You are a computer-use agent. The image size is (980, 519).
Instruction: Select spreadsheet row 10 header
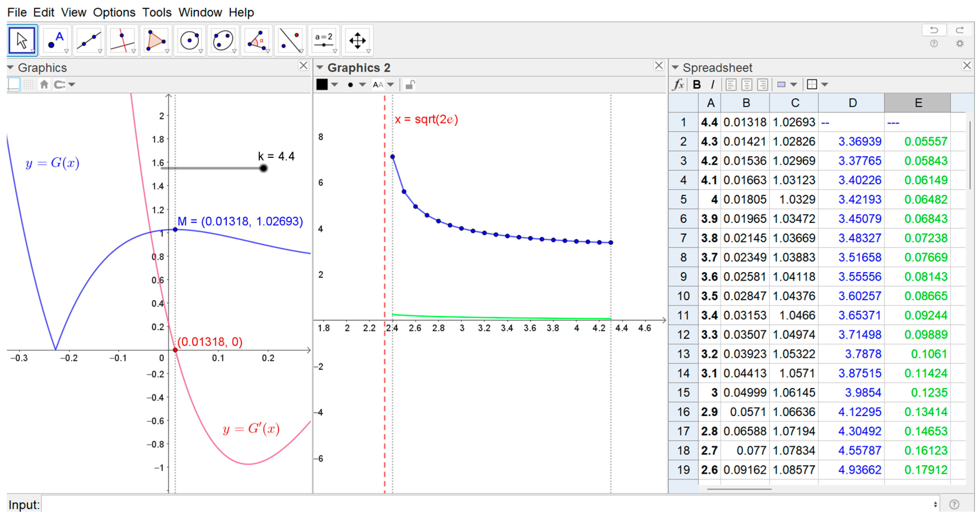(x=683, y=296)
